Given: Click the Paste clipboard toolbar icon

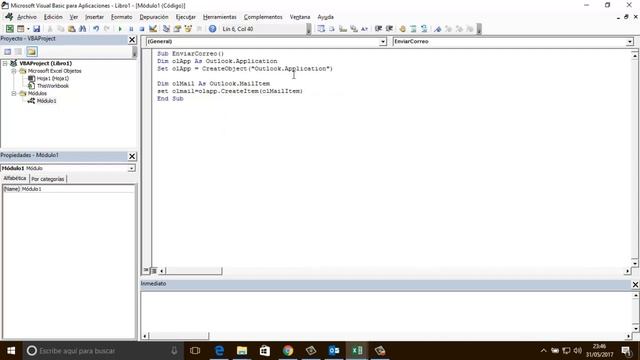Looking at the screenshot, I should (x=71, y=29).
